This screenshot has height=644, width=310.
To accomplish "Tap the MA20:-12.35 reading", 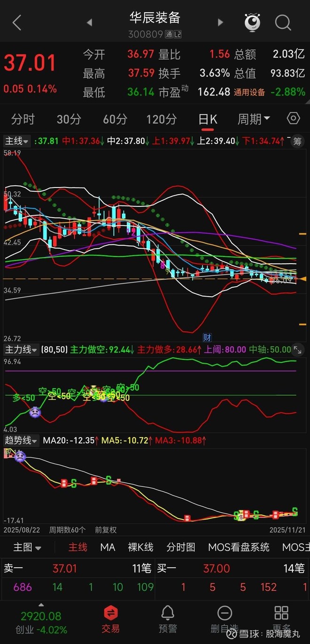I will 71,440.
